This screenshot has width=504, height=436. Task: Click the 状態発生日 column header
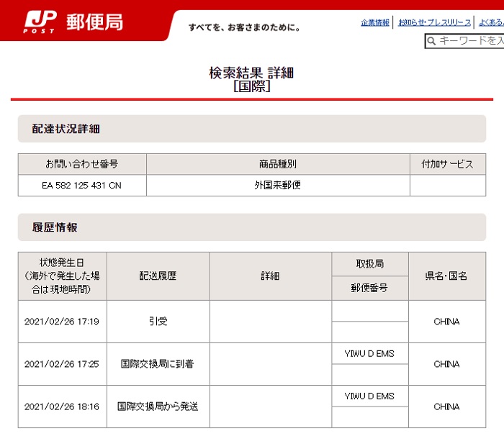point(62,276)
